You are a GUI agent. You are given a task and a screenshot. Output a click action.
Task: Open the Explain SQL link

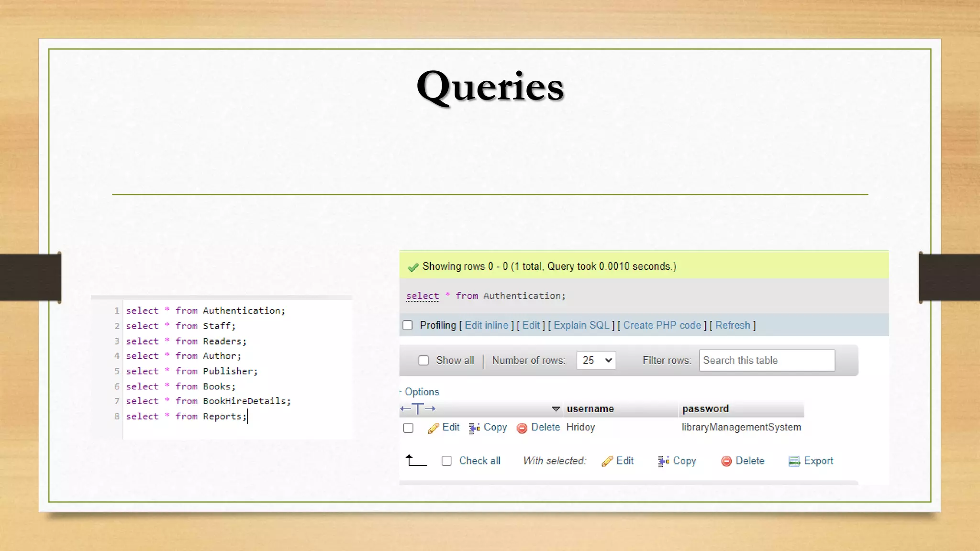(x=582, y=325)
